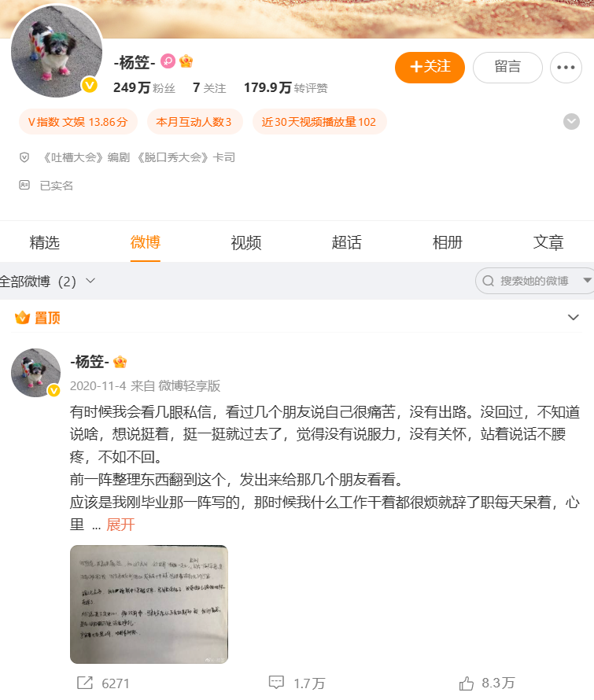Image resolution: width=594 pixels, height=700 pixels.
Task: Expand the profile stats with the gray chevron
Action: (571, 121)
